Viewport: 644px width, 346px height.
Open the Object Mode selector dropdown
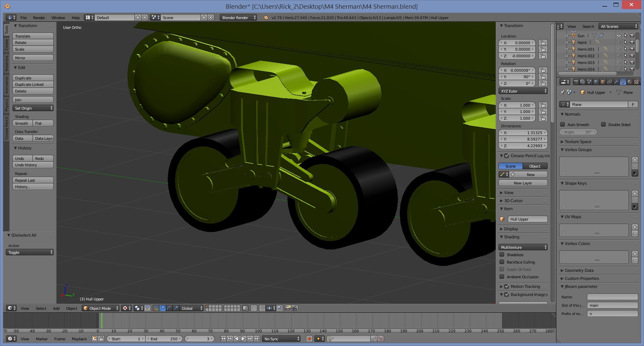[x=100, y=308]
